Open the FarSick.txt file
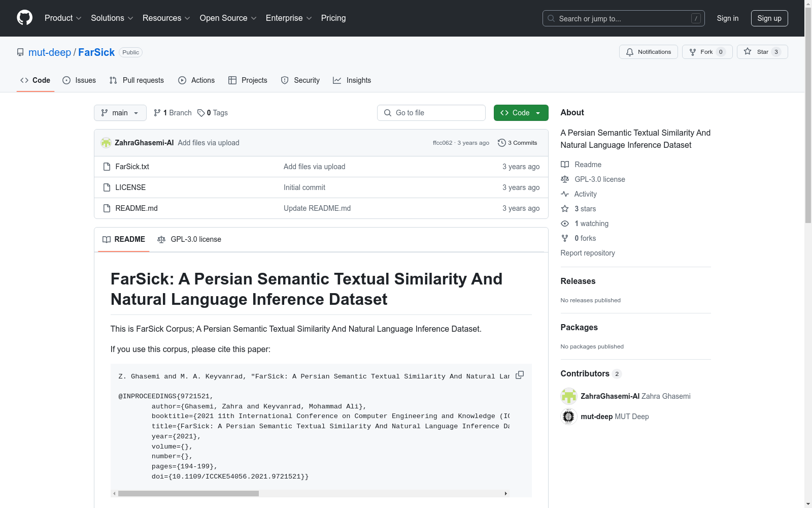The width and height of the screenshot is (812, 508). pos(132,167)
